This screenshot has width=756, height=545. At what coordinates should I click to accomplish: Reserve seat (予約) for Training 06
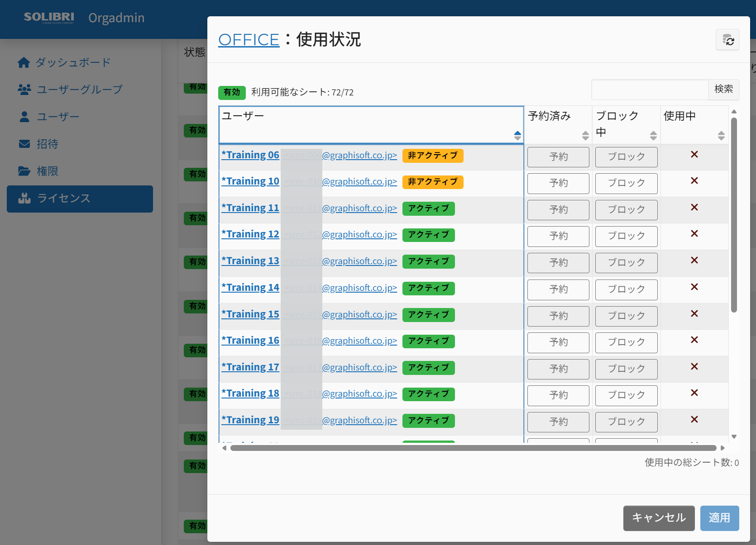[x=558, y=157]
